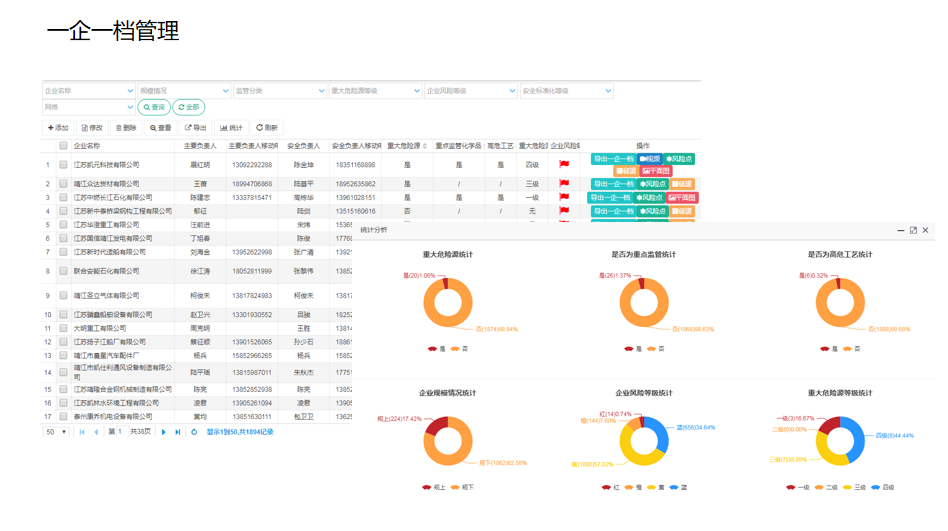Open the page size dropdown showing 50

(x=56, y=432)
